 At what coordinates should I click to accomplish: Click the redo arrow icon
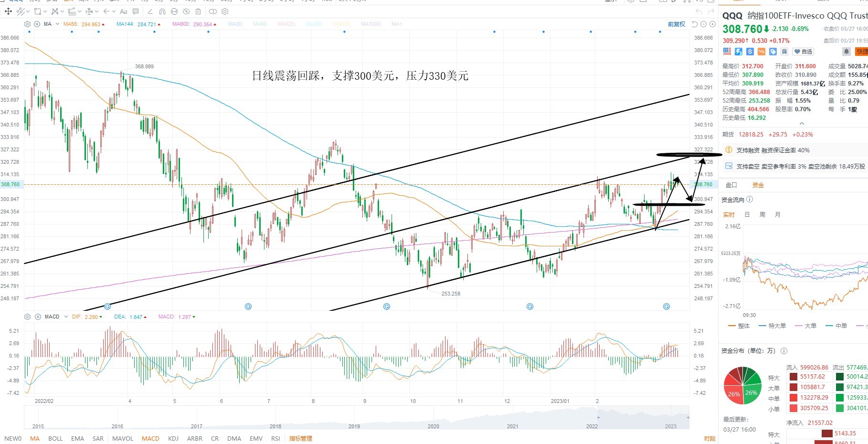[711, 11]
